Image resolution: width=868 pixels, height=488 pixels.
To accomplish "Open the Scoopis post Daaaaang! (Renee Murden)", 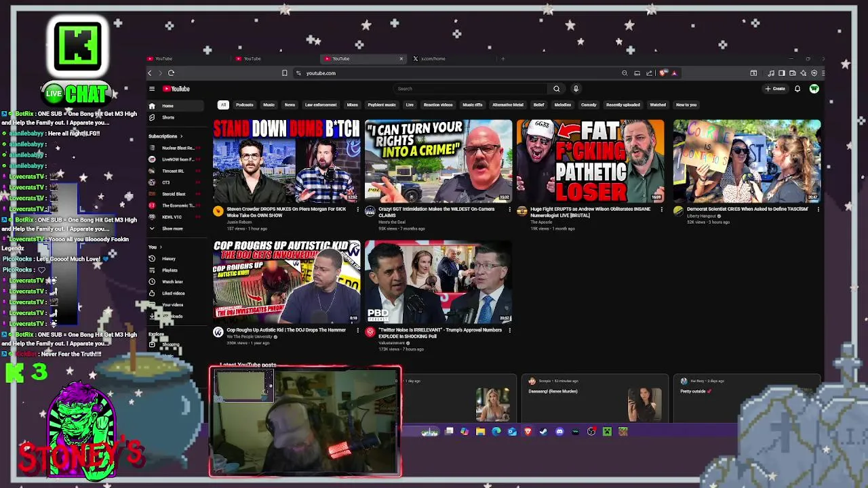I will pyautogui.click(x=595, y=399).
